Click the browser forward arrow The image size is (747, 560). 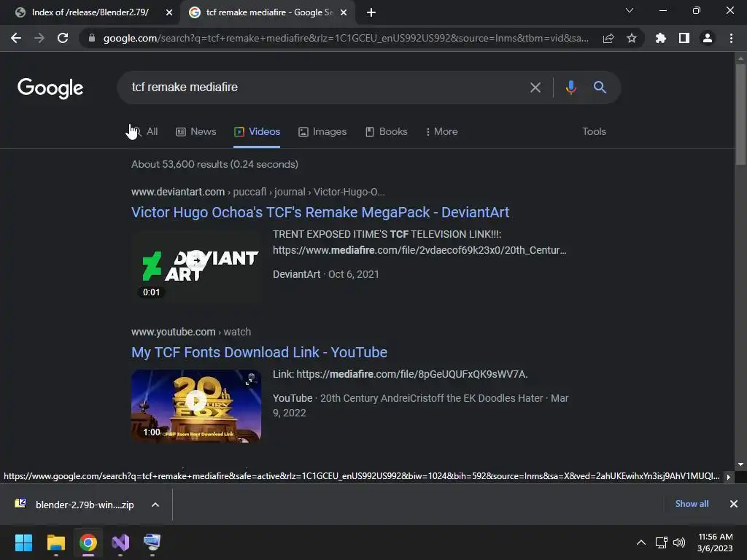(39, 38)
